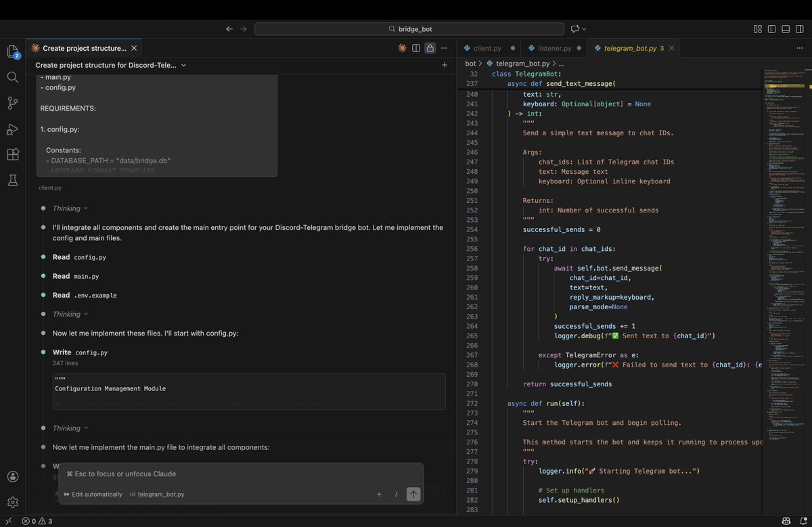812x527 pixels.
Task: Click the client.py attachment label
Action: pos(50,188)
